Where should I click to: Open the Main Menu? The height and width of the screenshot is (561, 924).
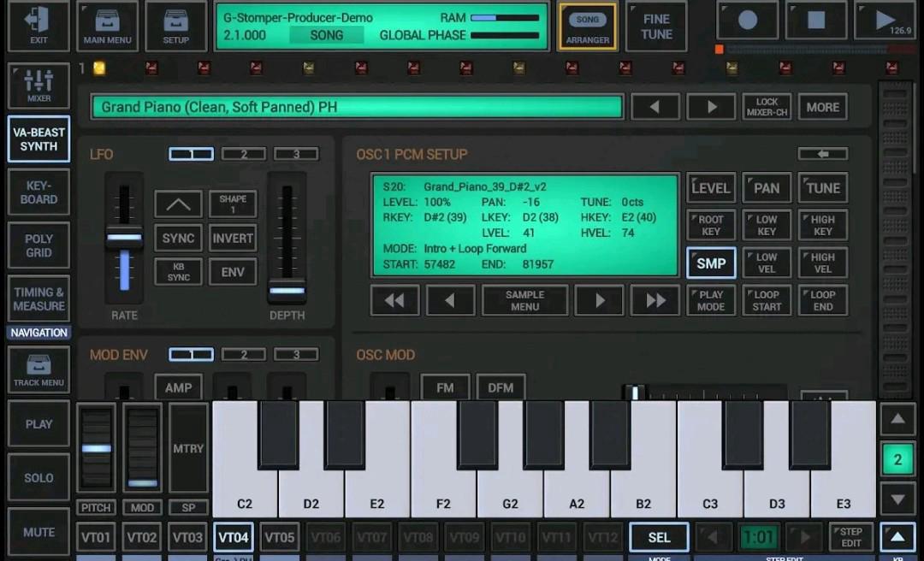pyautogui.click(x=107, y=26)
